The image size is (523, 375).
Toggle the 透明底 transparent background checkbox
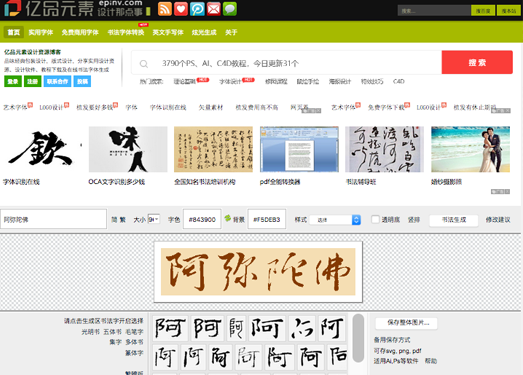click(375, 219)
